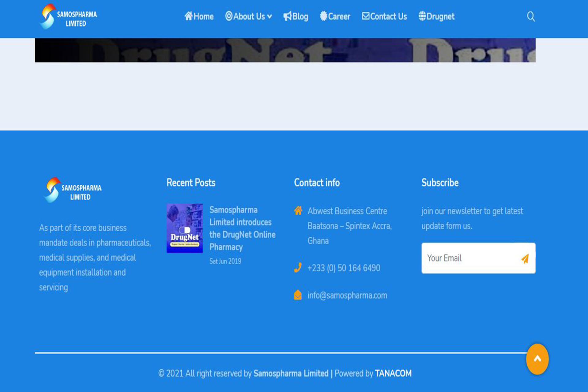
Task: Click Samospharma Limited in the copyright line
Action: pos(291,373)
